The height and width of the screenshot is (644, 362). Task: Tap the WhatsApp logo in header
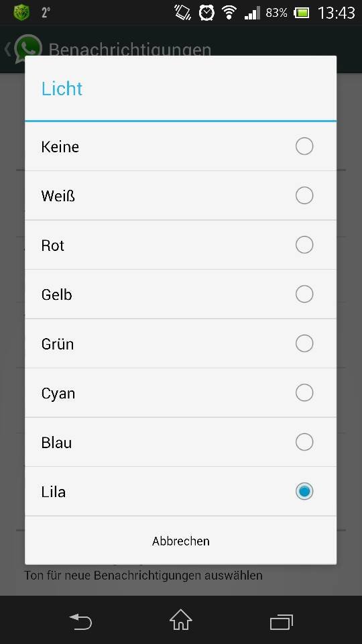[x=28, y=49]
